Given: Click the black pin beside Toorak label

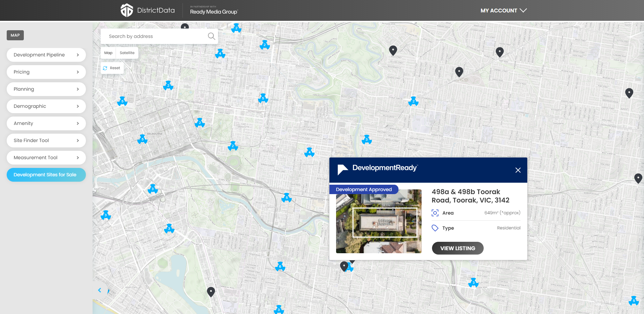Looking at the screenshot, I should (344, 266).
